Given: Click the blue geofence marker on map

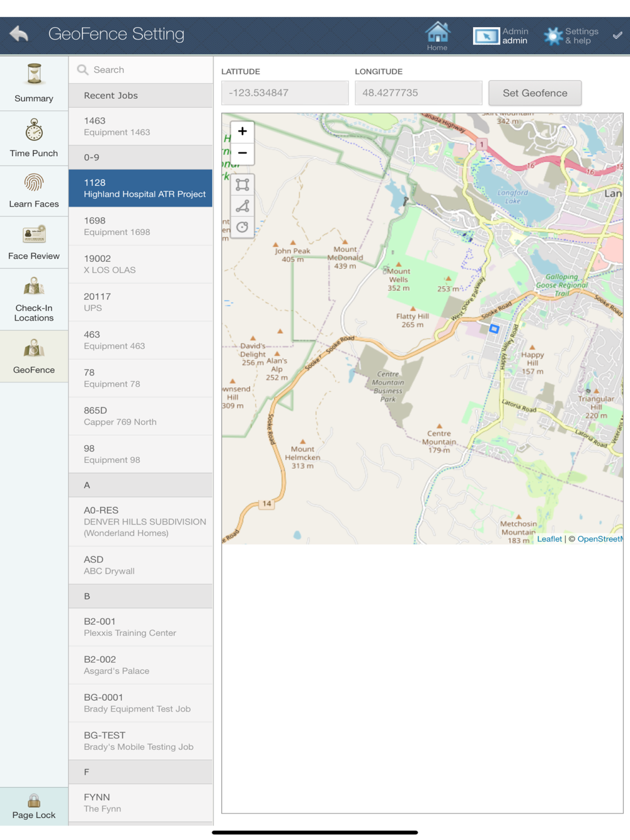Looking at the screenshot, I should tap(494, 329).
